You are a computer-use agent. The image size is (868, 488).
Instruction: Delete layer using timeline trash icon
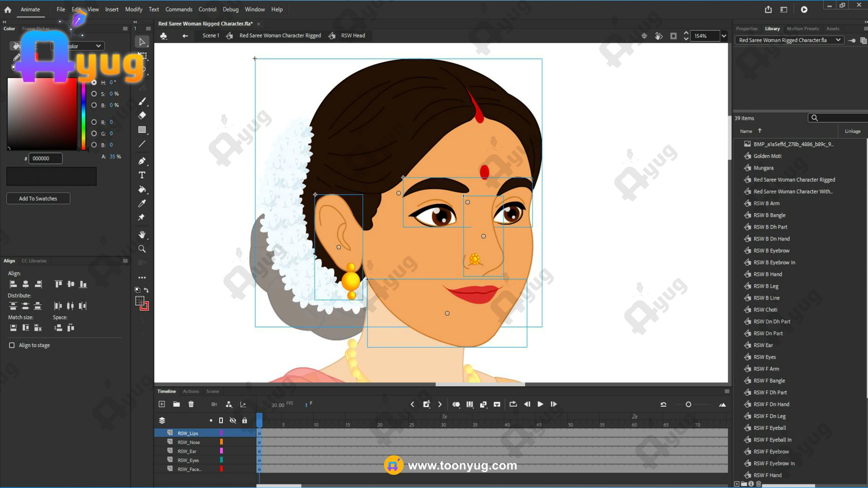click(191, 404)
